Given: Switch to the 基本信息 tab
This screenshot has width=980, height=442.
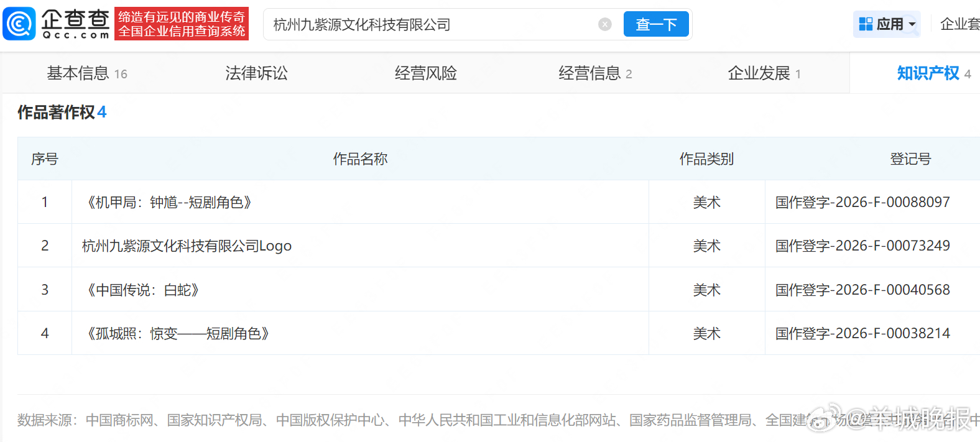Looking at the screenshot, I should (87, 73).
